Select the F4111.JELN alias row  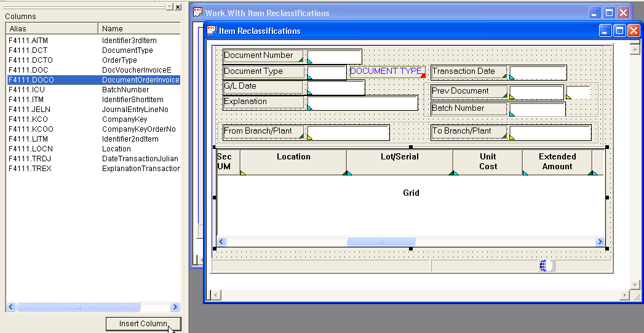(93, 110)
